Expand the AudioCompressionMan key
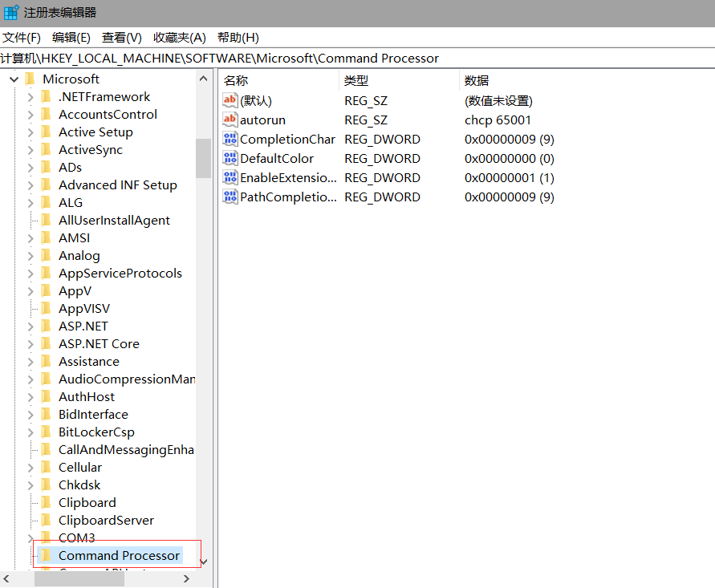Viewport: 715px width, 588px height. click(x=30, y=379)
